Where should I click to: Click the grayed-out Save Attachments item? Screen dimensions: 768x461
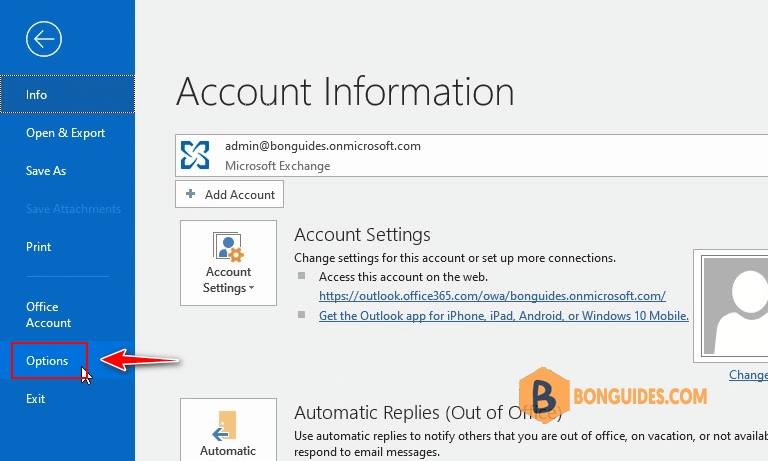(x=73, y=209)
